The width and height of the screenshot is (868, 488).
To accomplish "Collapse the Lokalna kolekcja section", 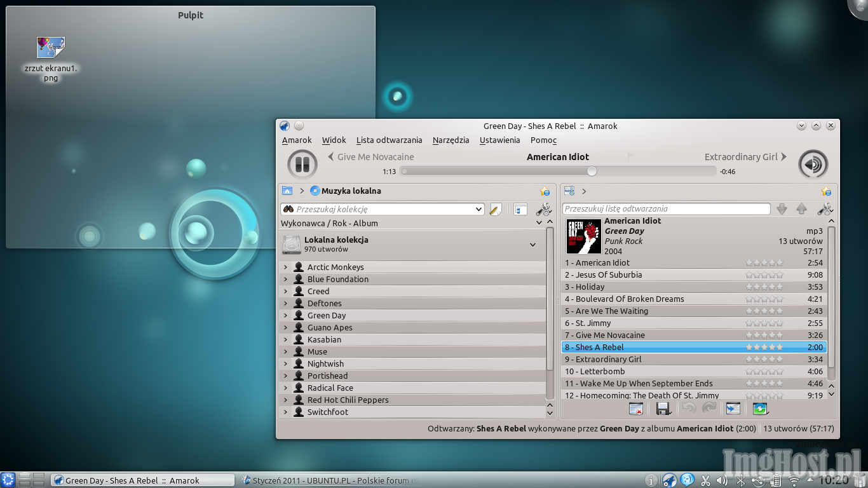I will (532, 245).
